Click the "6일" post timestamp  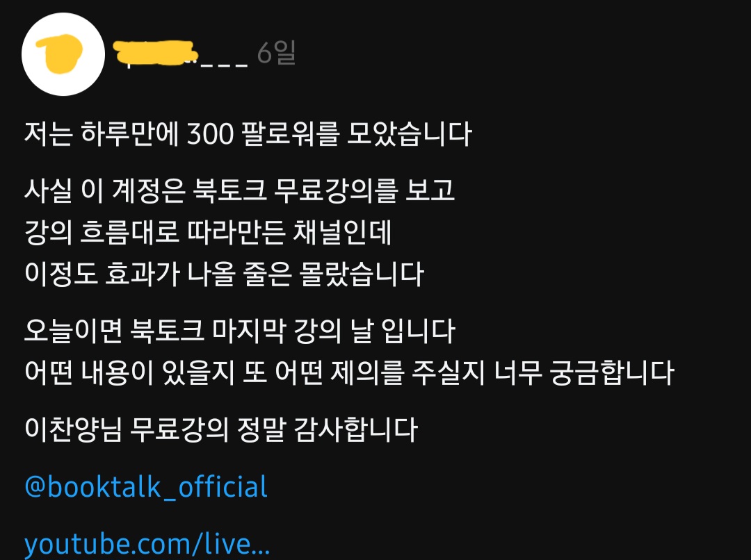(276, 53)
